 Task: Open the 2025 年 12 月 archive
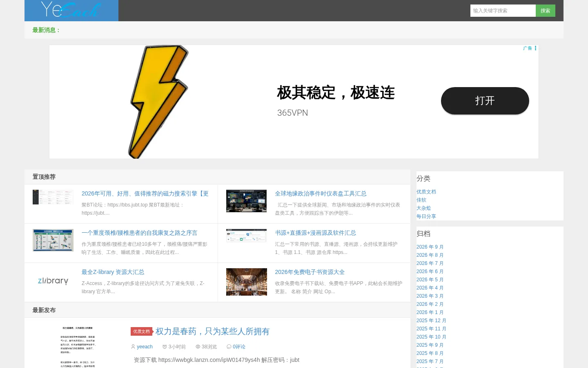coord(432,321)
